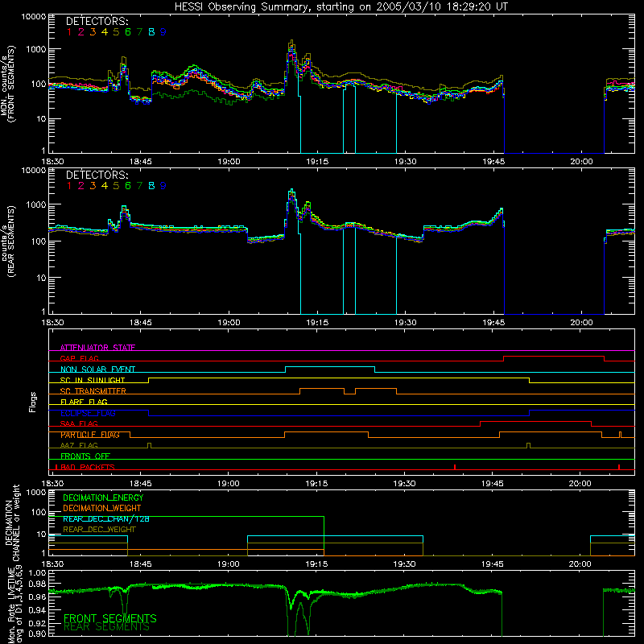Select red detector '1' in rear segments legend
This screenshot has width=644, height=644.
[x=69, y=186]
